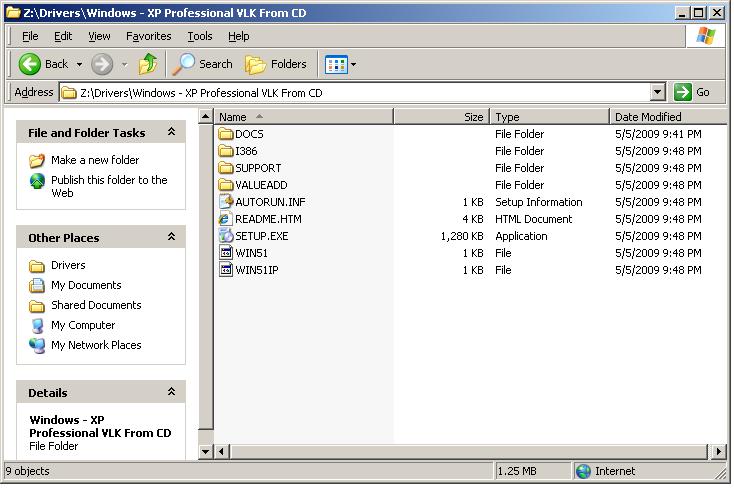Viewport: 734px width, 488px height.
Task: Click the Windows flag logo in toolbar
Action: tap(705, 36)
